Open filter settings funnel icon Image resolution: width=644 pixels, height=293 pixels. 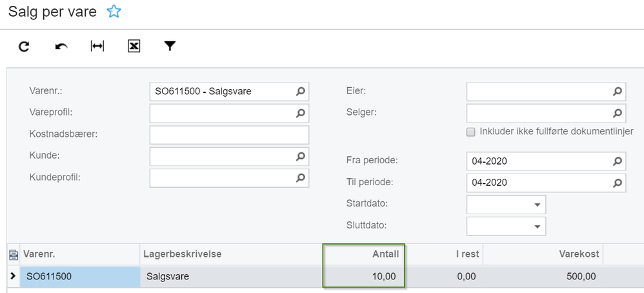coord(170,46)
